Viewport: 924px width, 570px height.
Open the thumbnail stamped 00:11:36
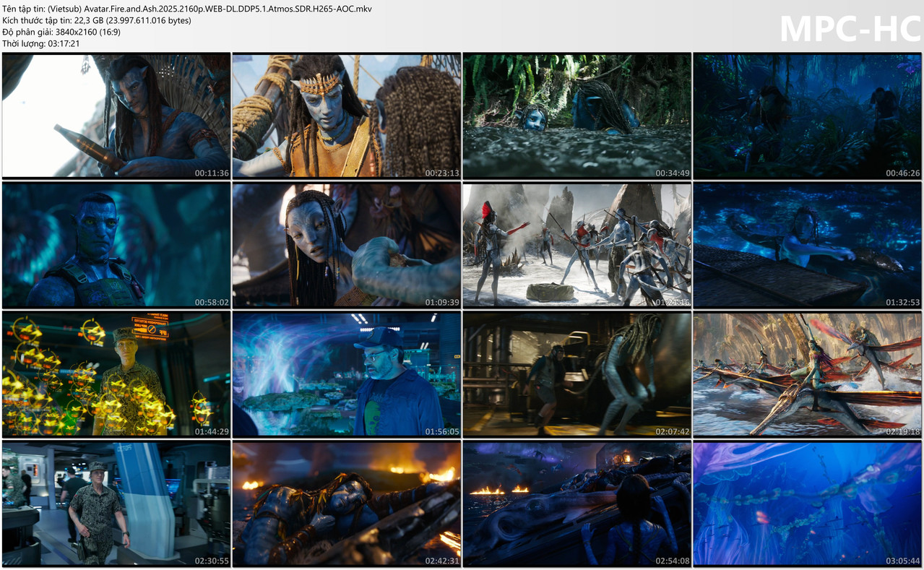[x=116, y=116]
